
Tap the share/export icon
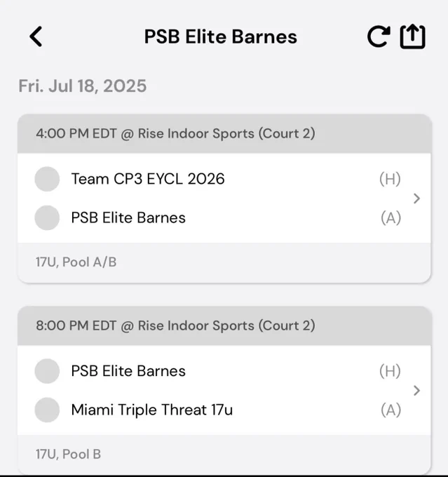(x=412, y=36)
